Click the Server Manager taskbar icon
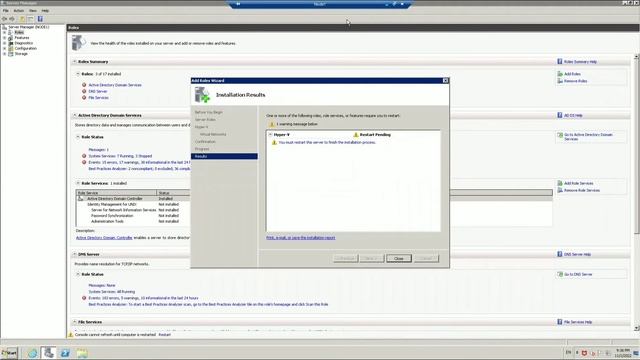Screen dimensions: 640x360 pos(49,353)
